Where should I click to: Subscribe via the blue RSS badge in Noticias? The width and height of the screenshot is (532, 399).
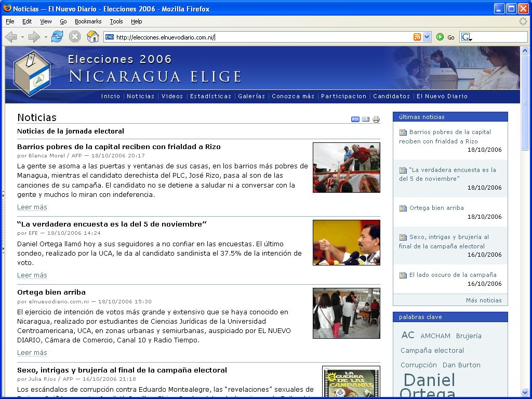pos(355,119)
